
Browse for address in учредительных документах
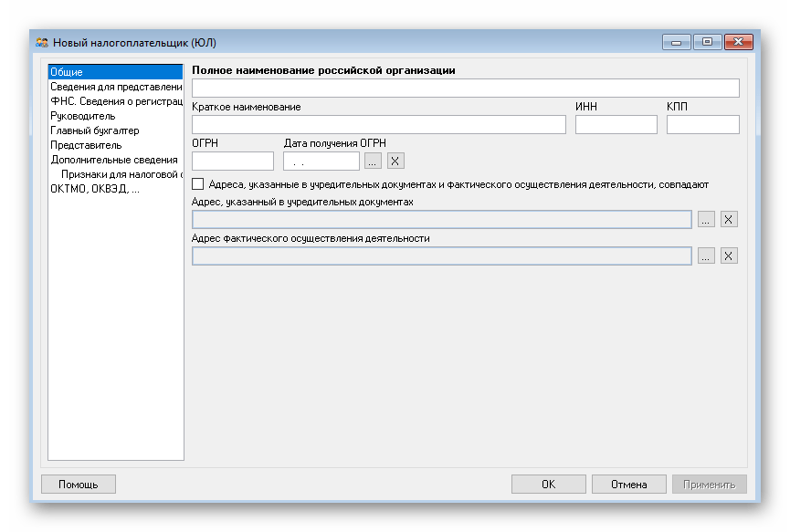[x=706, y=219]
